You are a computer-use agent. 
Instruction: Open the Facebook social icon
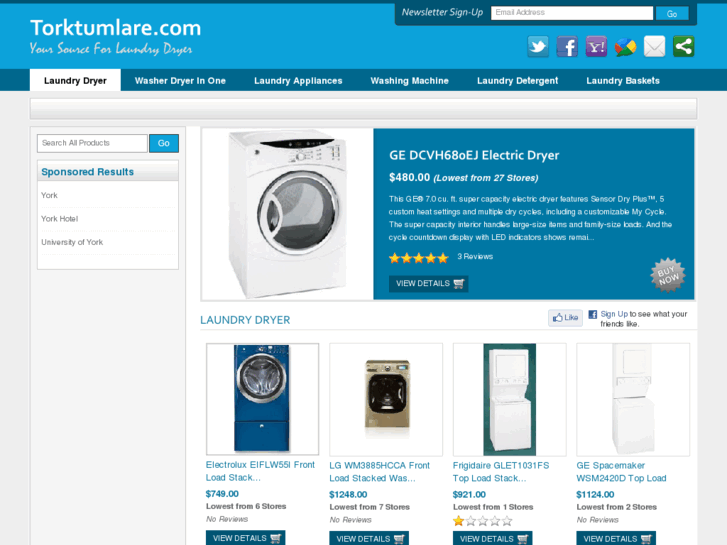point(567,46)
